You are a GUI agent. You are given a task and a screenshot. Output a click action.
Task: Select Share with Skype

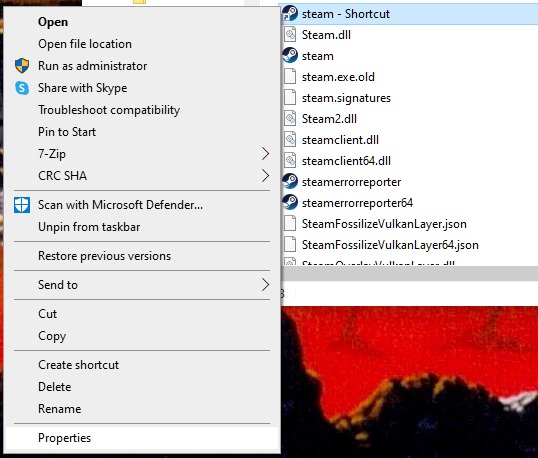[x=142, y=88]
